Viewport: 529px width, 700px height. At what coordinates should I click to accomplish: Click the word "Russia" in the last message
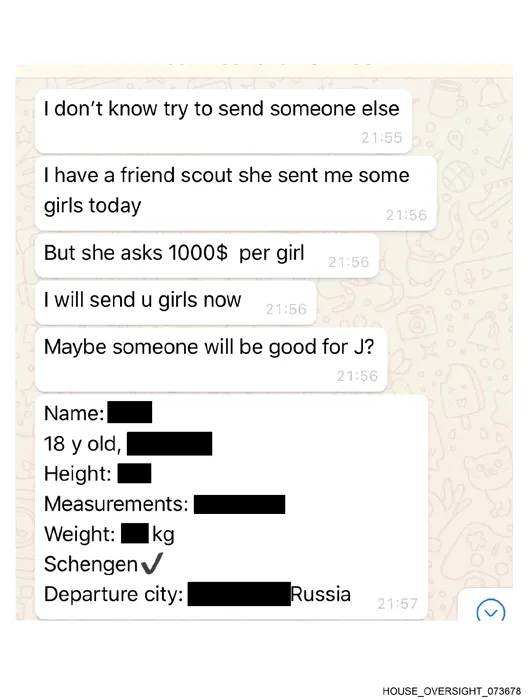(321, 594)
